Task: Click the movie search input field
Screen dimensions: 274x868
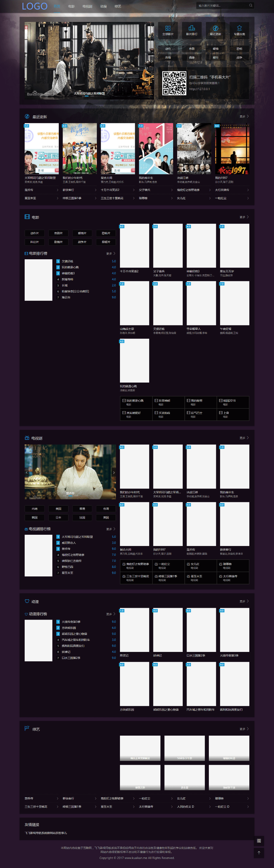Action: (x=223, y=5)
